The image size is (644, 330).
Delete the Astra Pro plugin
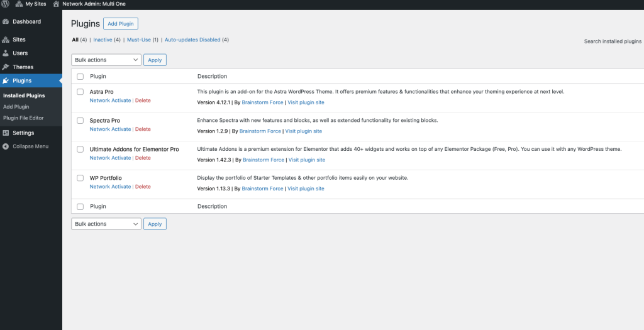coord(143,101)
